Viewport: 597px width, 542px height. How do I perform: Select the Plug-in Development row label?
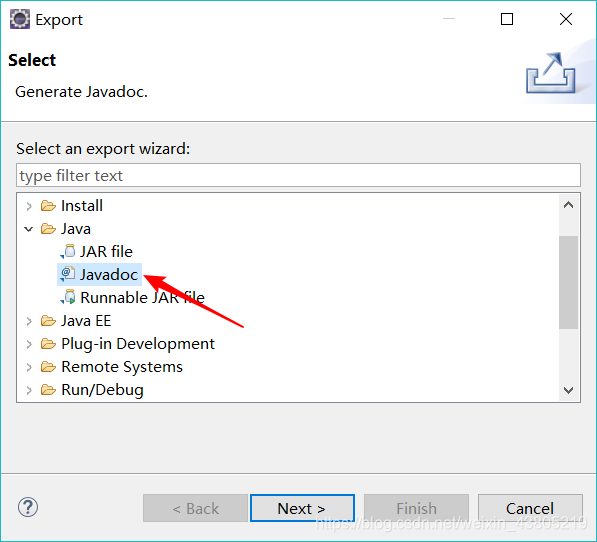pyautogui.click(x=138, y=344)
